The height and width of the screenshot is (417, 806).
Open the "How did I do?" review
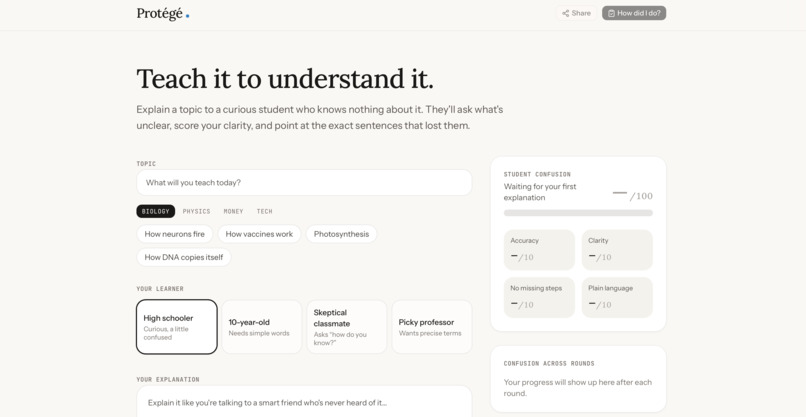click(634, 13)
